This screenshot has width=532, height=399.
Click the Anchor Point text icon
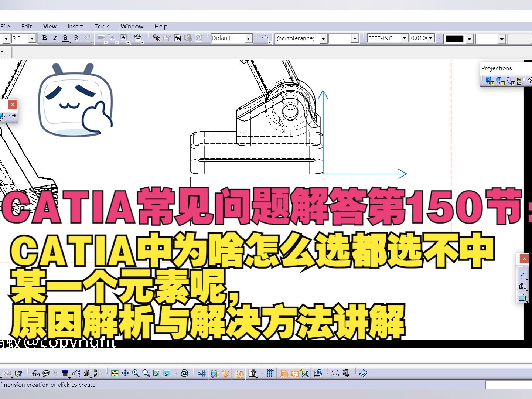(112, 38)
